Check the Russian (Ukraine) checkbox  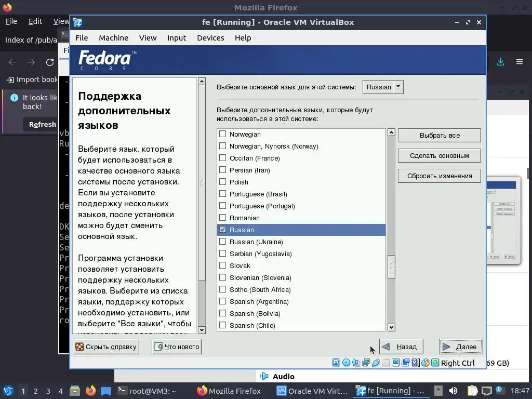[x=222, y=242]
